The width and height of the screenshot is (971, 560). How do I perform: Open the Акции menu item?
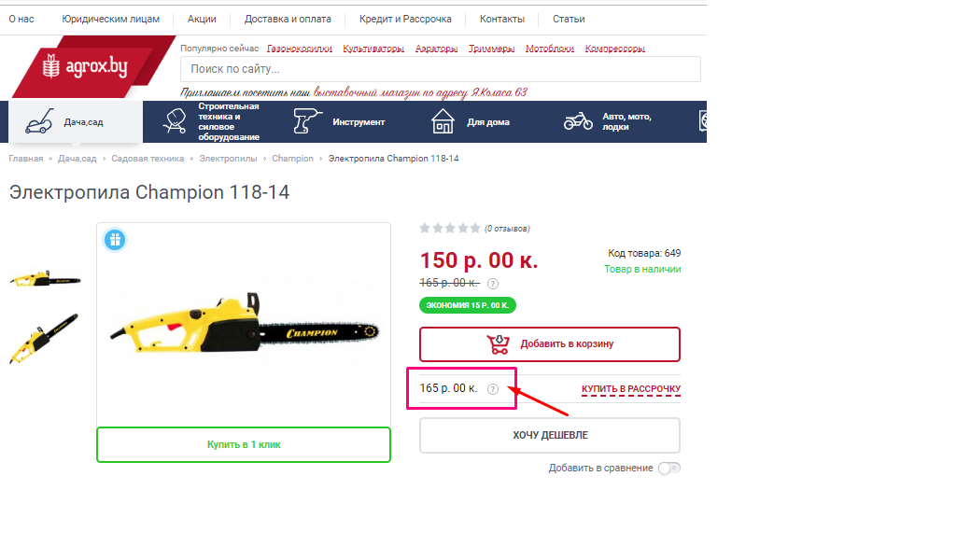point(202,20)
